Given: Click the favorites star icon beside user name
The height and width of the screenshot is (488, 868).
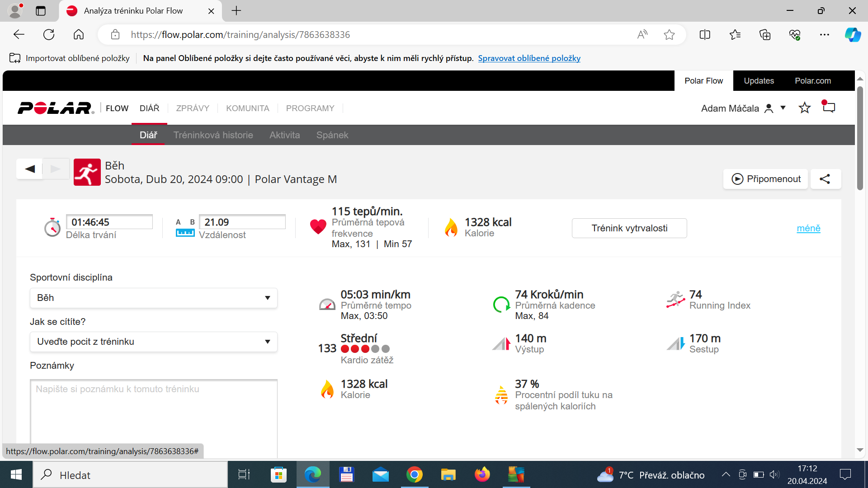Looking at the screenshot, I should 804,108.
